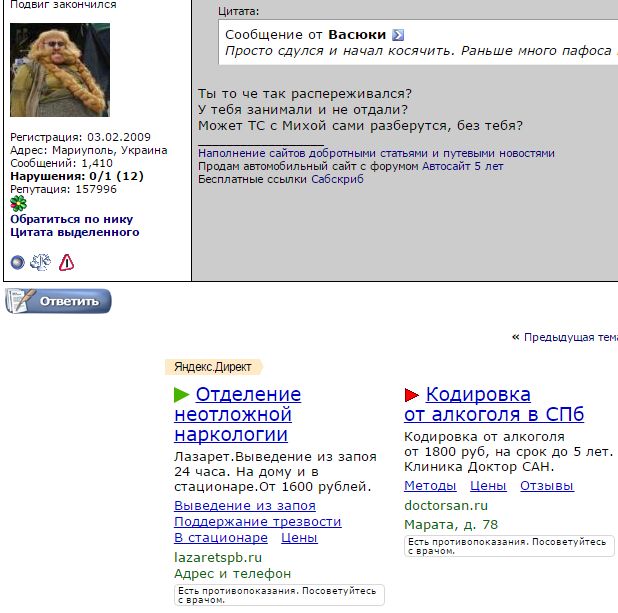Click Сообщений: 1,410 text
This screenshot has height=613, width=618.
(x=61, y=163)
